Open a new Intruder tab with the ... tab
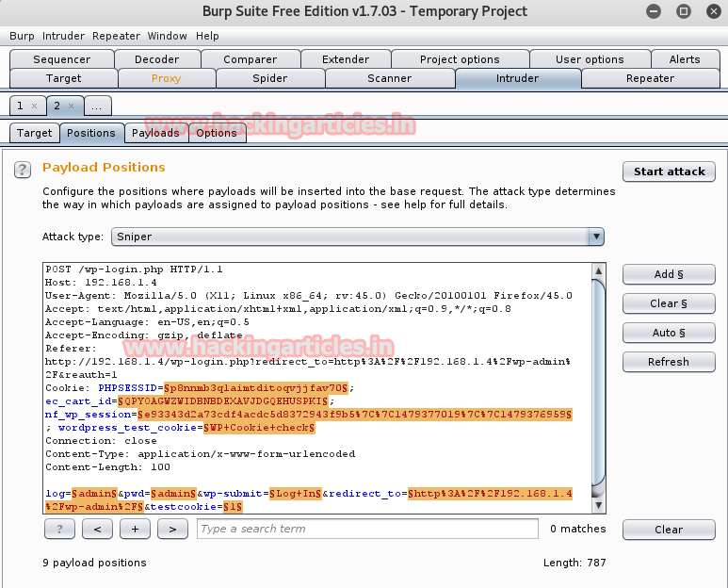The height and width of the screenshot is (588, 728). 97,106
